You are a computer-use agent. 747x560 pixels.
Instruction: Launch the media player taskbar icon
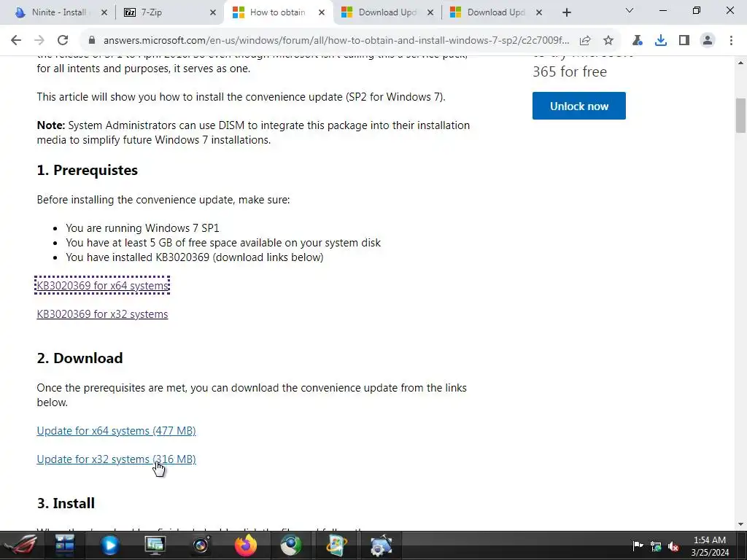pos(109,545)
